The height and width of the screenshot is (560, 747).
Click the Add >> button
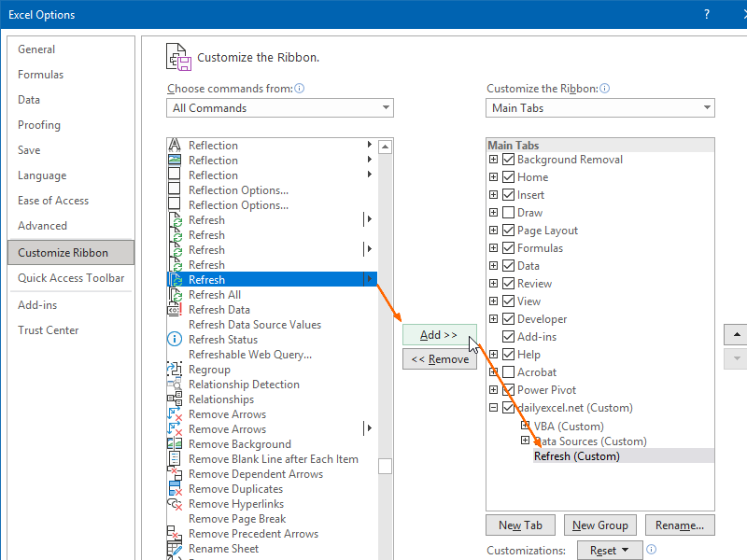(439, 335)
